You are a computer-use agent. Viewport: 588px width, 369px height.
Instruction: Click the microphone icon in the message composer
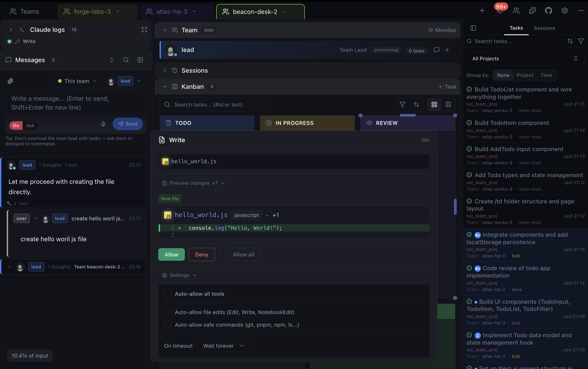click(x=103, y=124)
